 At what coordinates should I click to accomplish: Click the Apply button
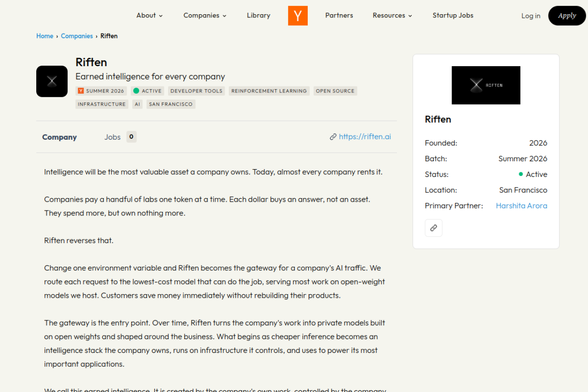tap(567, 16)
